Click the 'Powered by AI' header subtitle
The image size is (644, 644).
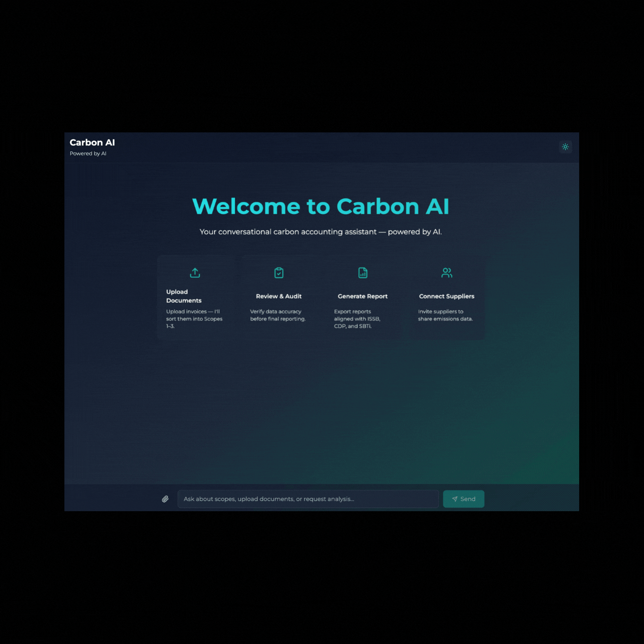pos(88,153)
